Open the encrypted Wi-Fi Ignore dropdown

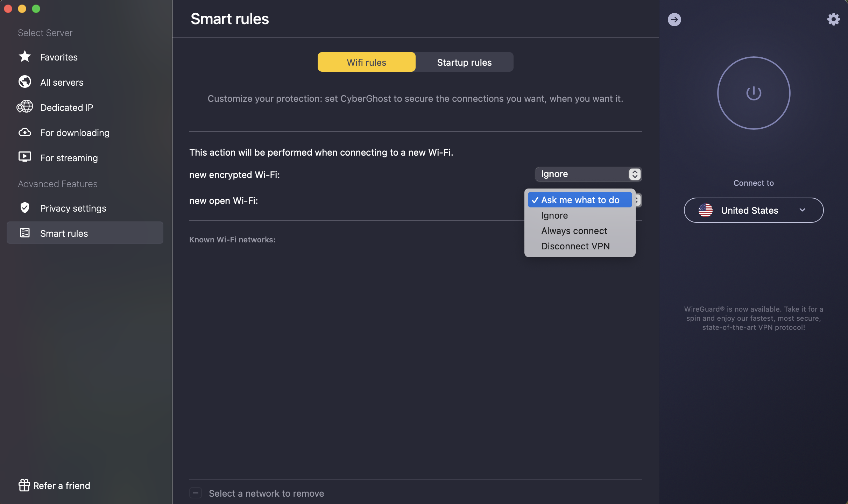588,174
